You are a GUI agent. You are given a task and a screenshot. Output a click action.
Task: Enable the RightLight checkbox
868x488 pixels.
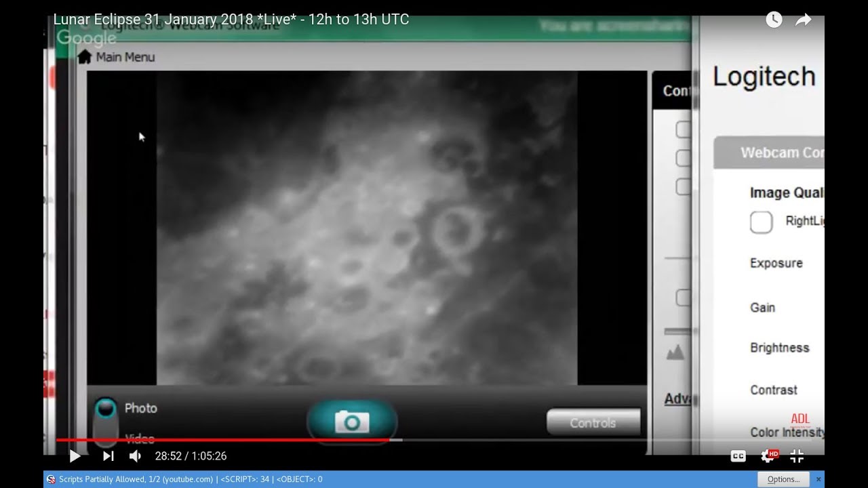click(761, 222)
